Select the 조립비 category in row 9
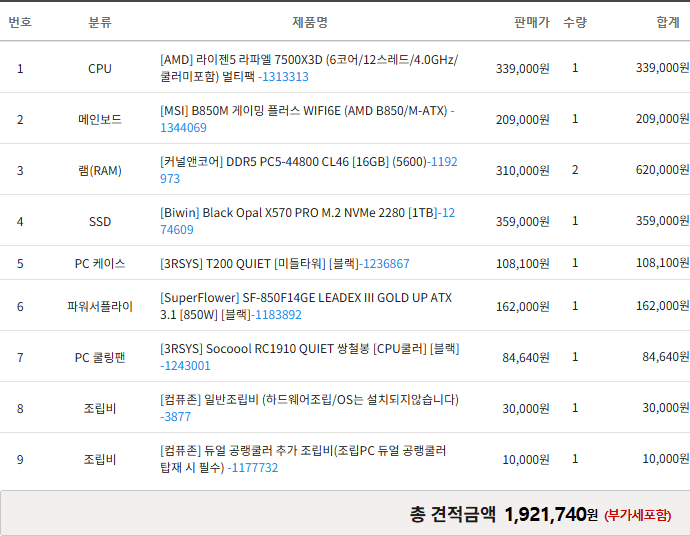The width and height of the screenshot is (690, 536). 100,460
